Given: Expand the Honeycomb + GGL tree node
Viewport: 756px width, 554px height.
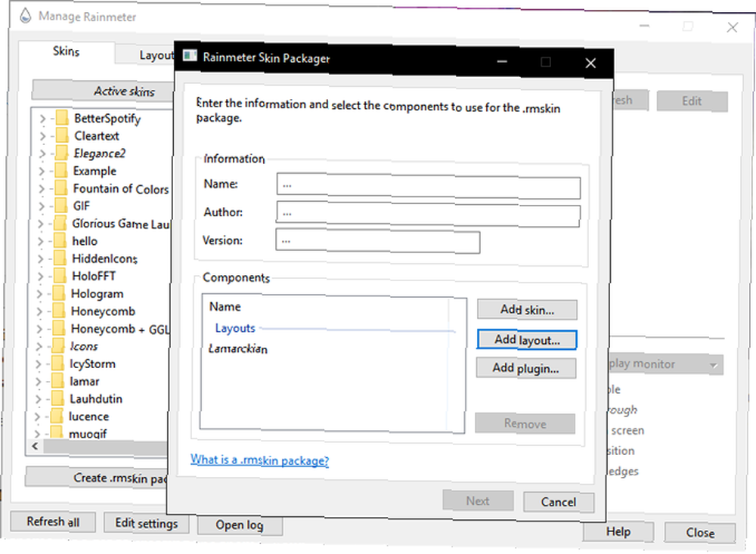Looking at the screenshot, I should (39, 329).
